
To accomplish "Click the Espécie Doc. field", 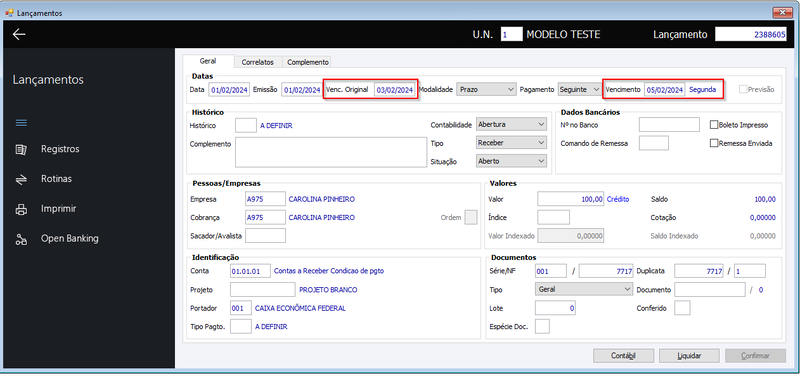I will (x=542, y=326).
